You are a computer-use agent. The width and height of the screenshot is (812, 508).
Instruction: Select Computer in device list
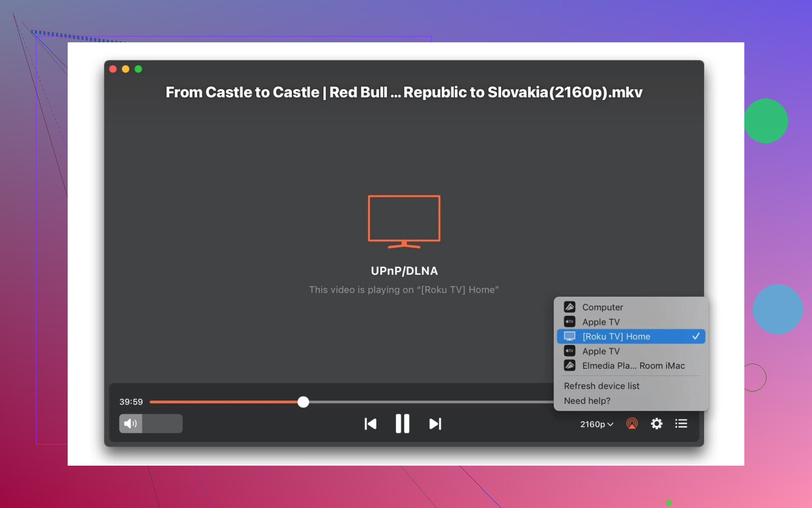tap(631, 307)
